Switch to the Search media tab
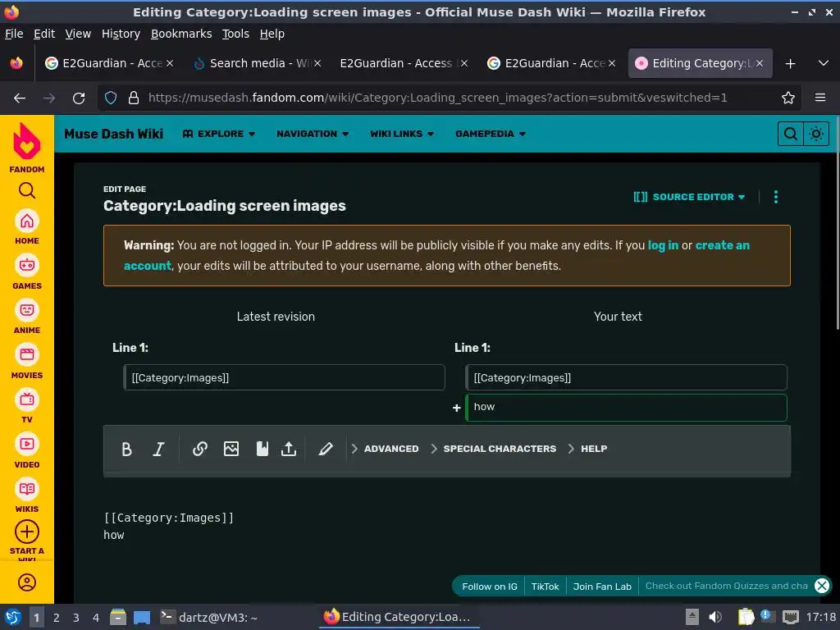840x630 pixels. tap(257, 63)
